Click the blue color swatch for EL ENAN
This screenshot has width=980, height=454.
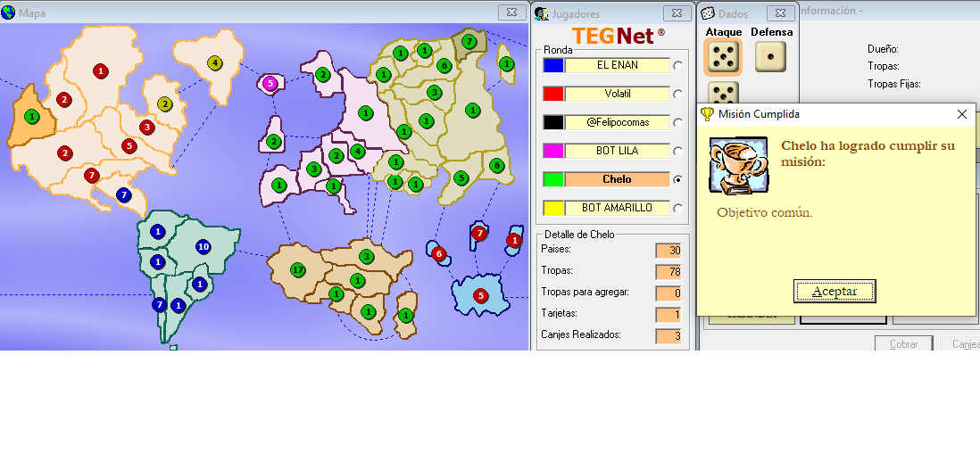pyautogui.click(x=553, y=65)
